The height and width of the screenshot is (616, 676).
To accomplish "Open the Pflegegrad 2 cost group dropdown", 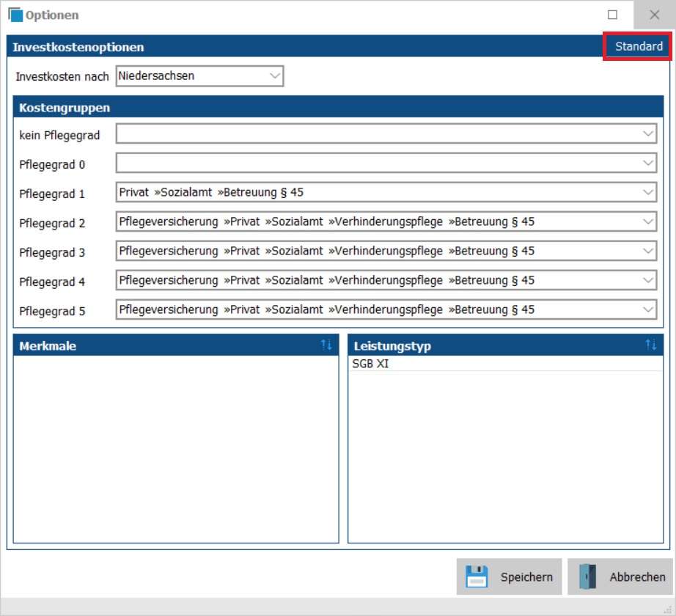I will [x=648, y=222].
